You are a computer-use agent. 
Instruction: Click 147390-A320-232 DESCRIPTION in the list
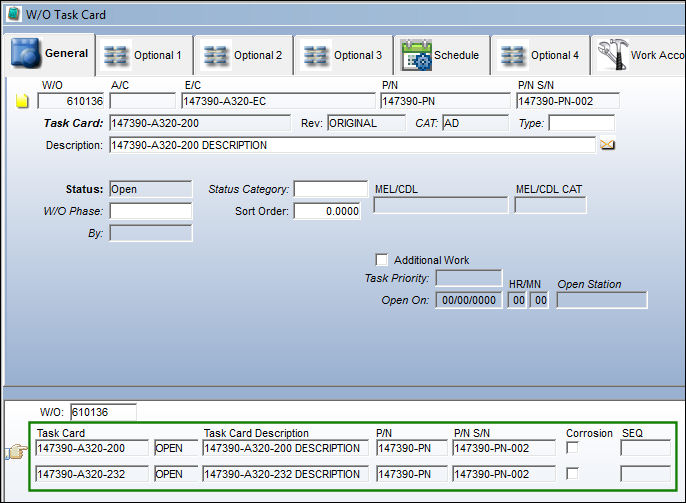tap(286, 474)
